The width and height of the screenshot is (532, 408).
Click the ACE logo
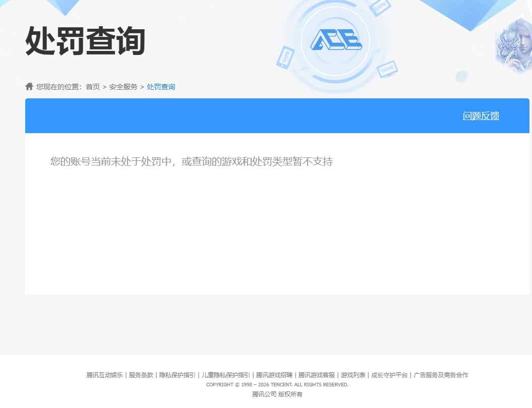point(336,40)
